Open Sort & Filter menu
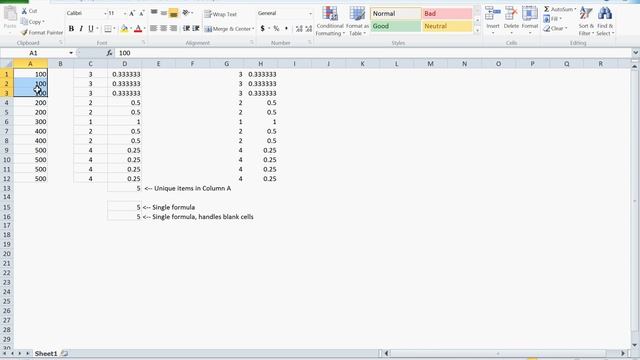The height and width of the screenshot is (360, 640). coord(586,20)
